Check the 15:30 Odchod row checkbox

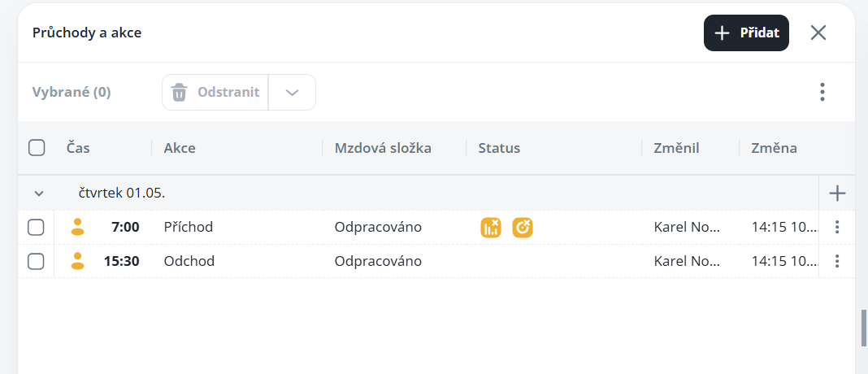click(36, 261)
